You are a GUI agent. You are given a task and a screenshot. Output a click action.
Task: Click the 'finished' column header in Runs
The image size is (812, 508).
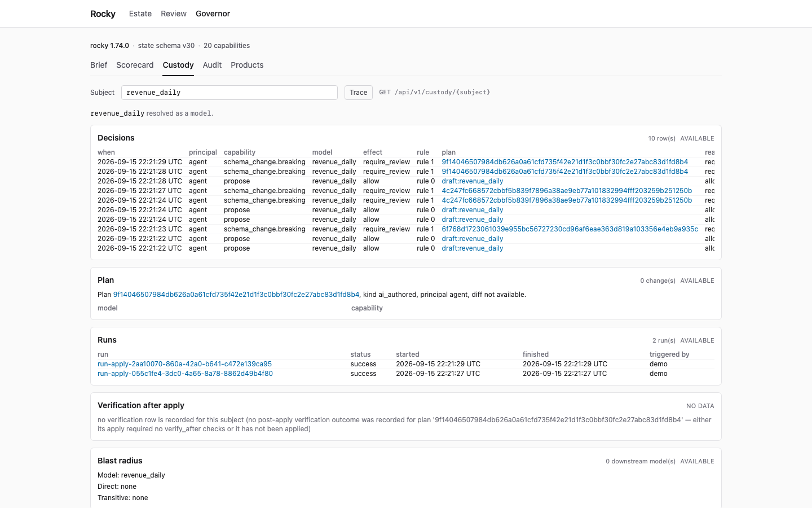tap(536, 354)
